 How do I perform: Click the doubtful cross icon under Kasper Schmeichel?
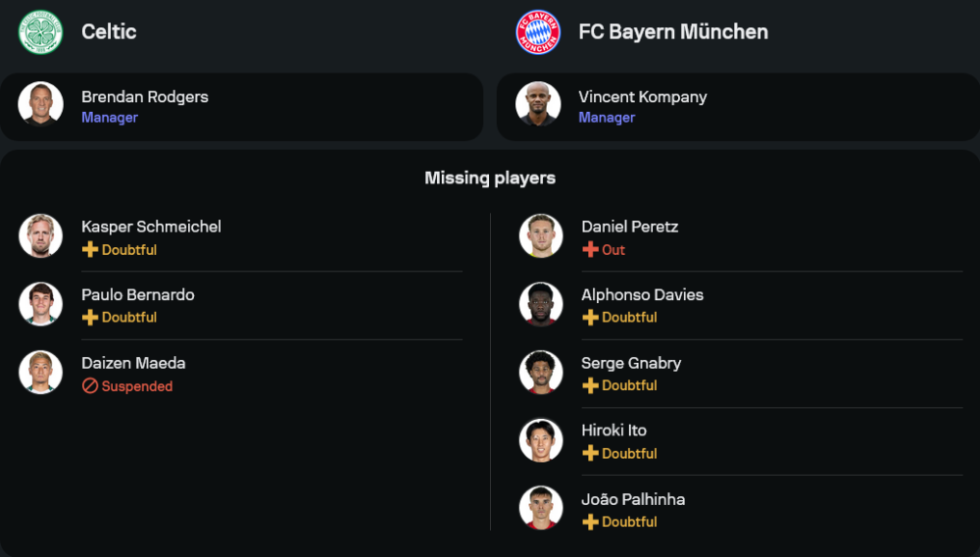[90, 250]
